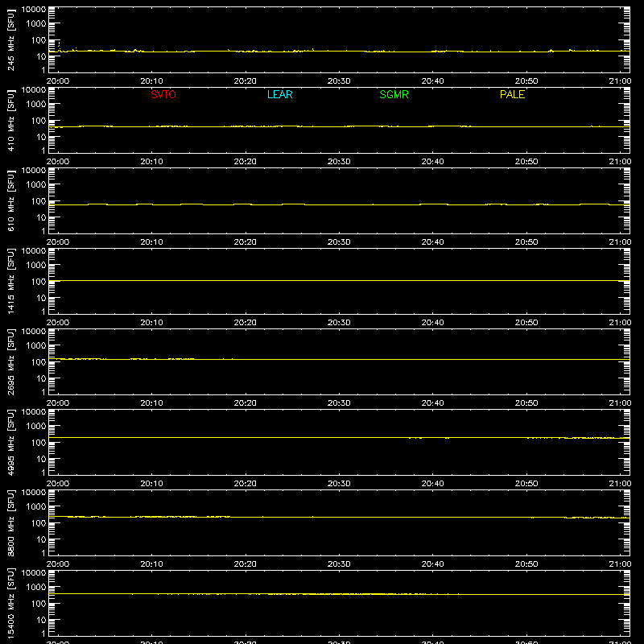Click the 10 tick of the 610 MHz plot
The image size is (644, 644).
click(41, 217)
